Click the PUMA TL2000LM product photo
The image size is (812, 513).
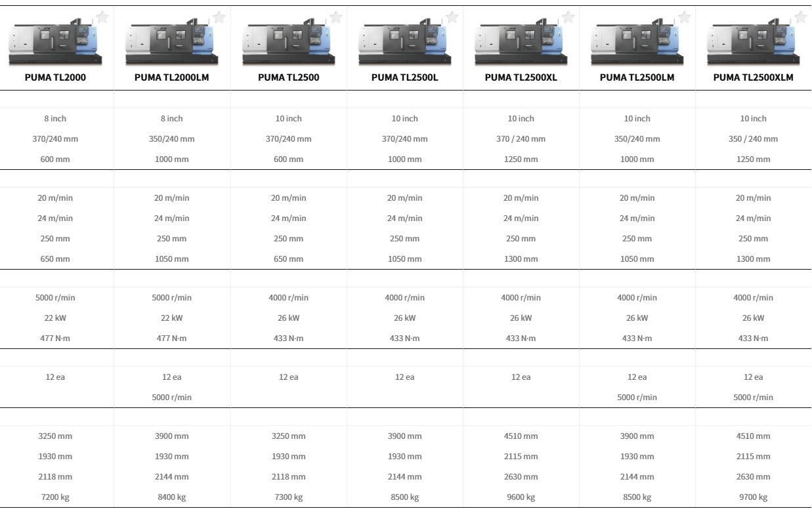pos(172,43)
